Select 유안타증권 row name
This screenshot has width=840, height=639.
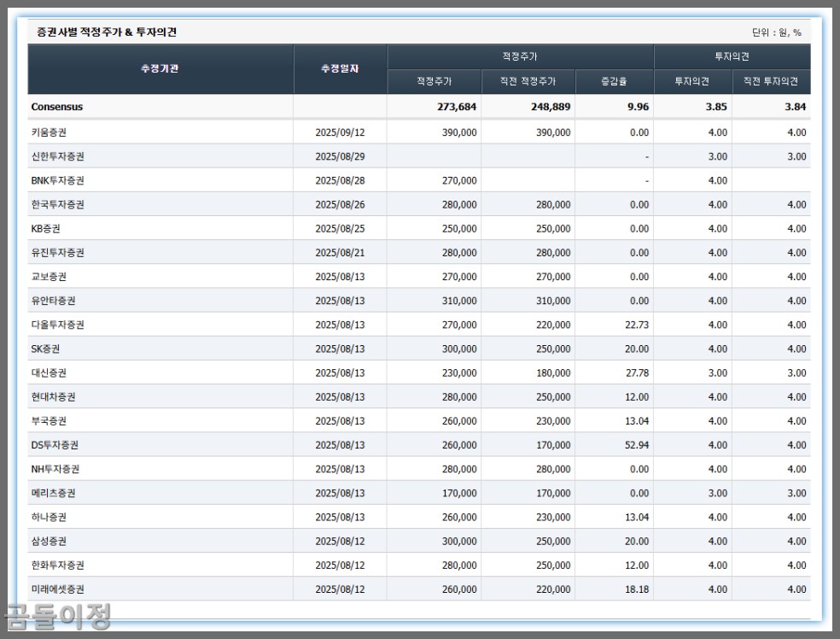pos(53,301)
